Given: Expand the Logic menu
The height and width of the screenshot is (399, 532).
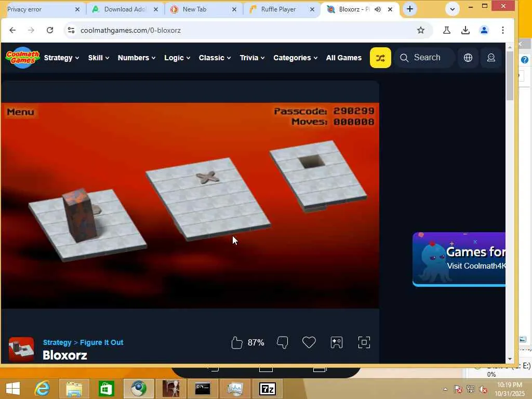Looking at the screenshot, I should [177, 58].
